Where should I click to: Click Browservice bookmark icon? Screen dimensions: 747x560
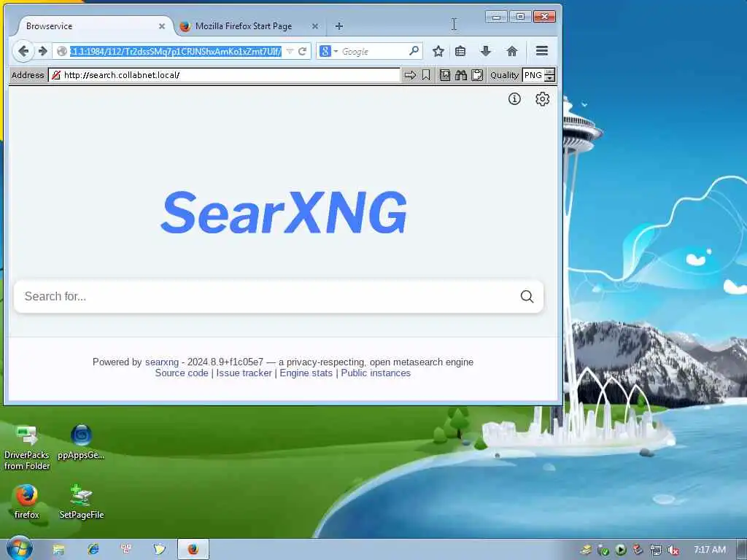coord(426,75)
